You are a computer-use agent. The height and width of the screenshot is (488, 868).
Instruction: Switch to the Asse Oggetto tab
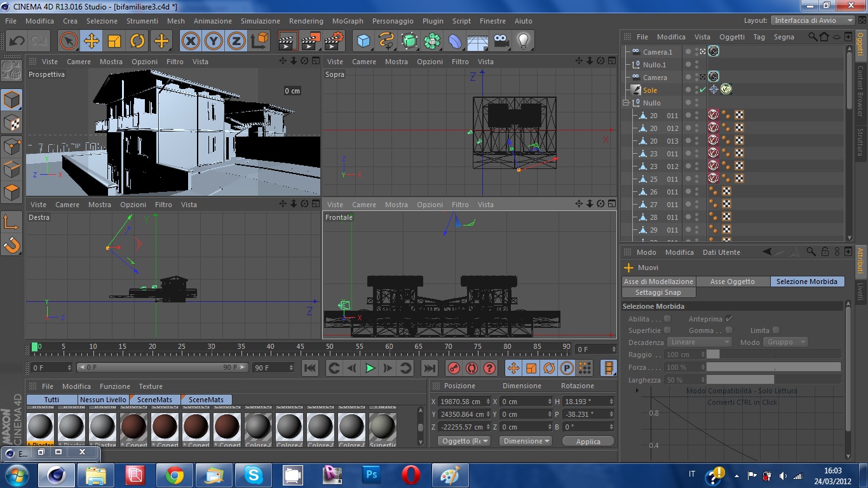click(x=732, y=281)
